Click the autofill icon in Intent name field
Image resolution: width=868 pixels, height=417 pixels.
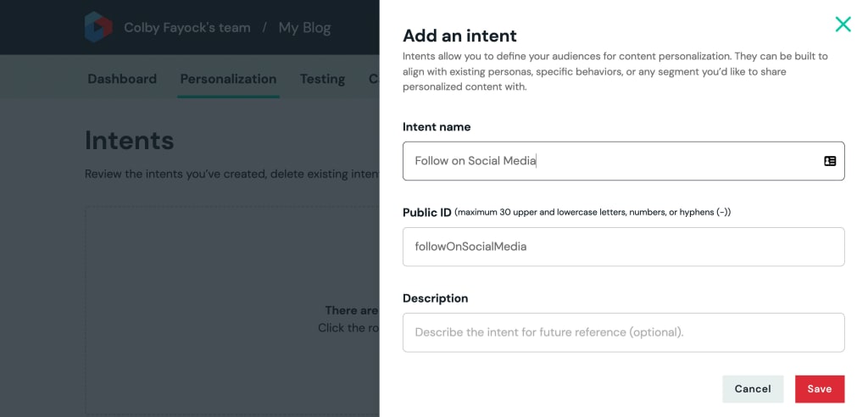829,161
